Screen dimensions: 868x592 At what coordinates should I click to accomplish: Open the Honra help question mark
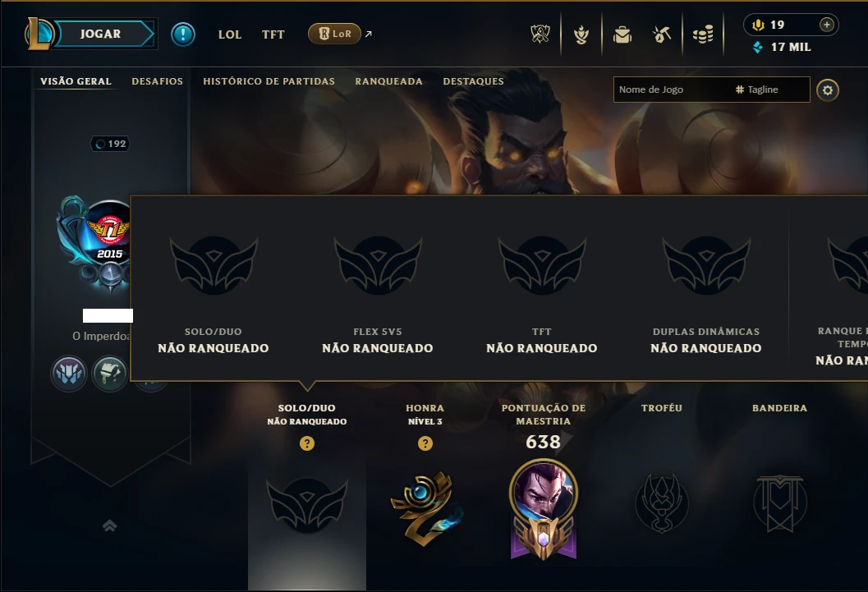pyautogui.click(x=425, y=443)
